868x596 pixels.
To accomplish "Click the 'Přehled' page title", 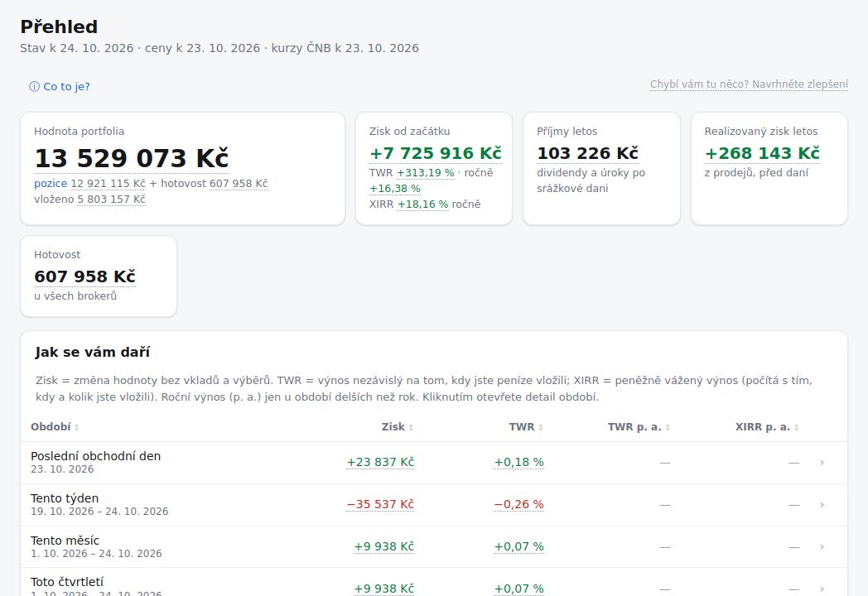I will click(60, 26).
